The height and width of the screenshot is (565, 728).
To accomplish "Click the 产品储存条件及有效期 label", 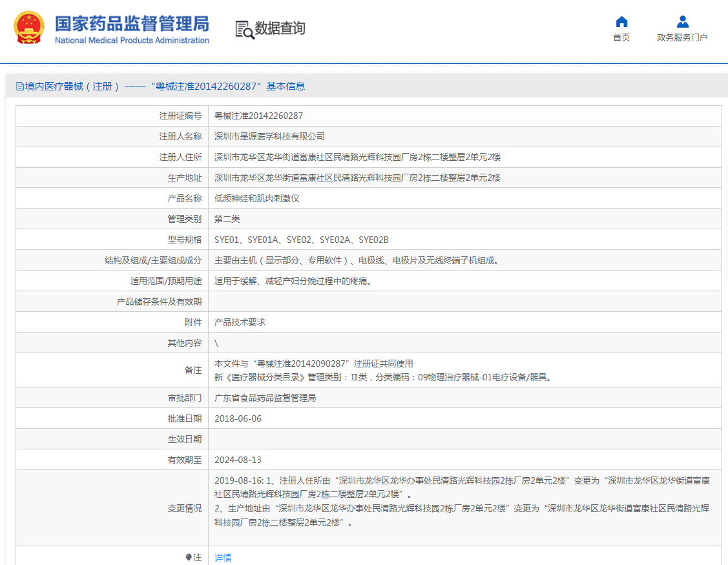I will pyautogui.click(x=159, y=302).
